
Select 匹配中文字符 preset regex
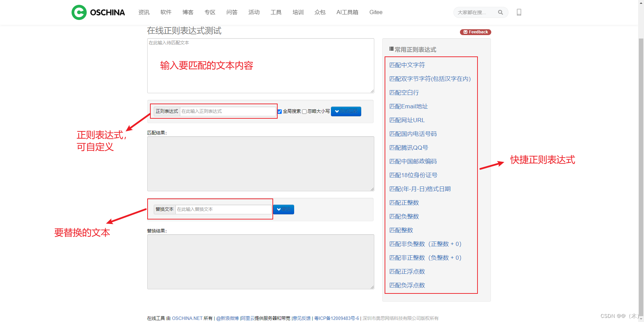coord(407,65)
